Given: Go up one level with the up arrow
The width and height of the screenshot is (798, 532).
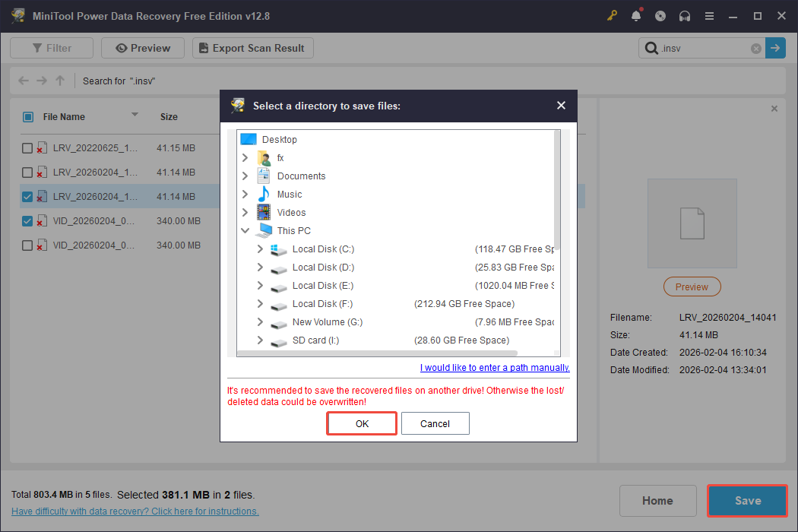Looking at the screenshot, I should coord(59,80).
